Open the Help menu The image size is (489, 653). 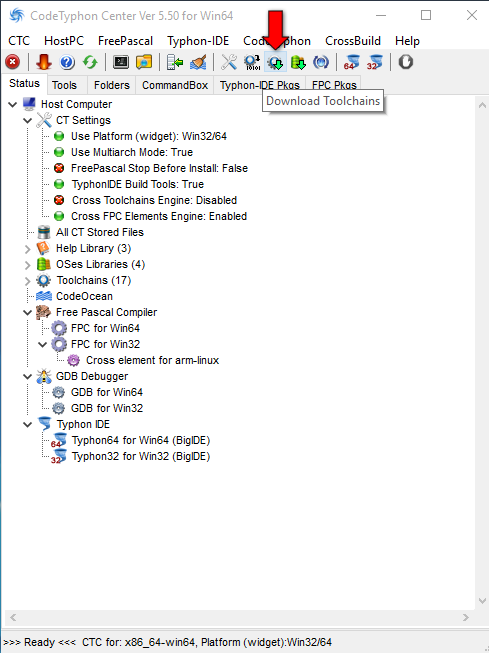tap(407, 41)
